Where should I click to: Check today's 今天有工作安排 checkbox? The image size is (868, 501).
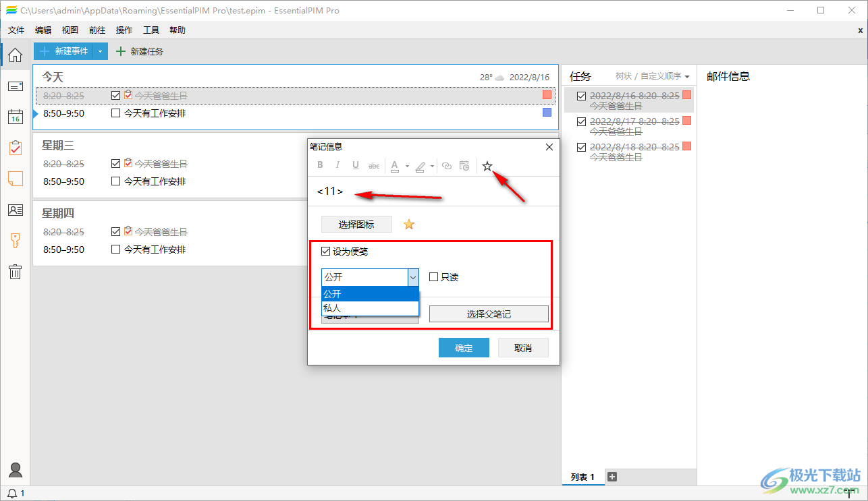click(x=115, y=113)
